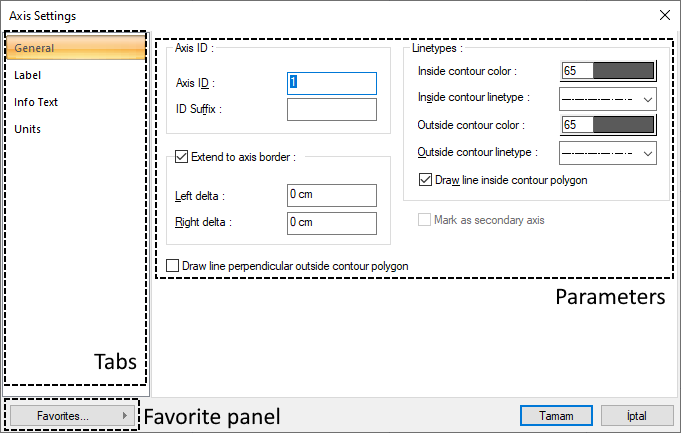Select the Right delta input field
The width and height of the screenshot is (681, 433).
tap(331, 222)
